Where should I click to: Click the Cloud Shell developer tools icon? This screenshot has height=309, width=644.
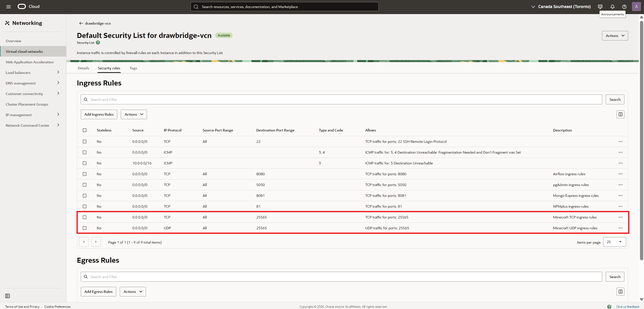[600, 7]
